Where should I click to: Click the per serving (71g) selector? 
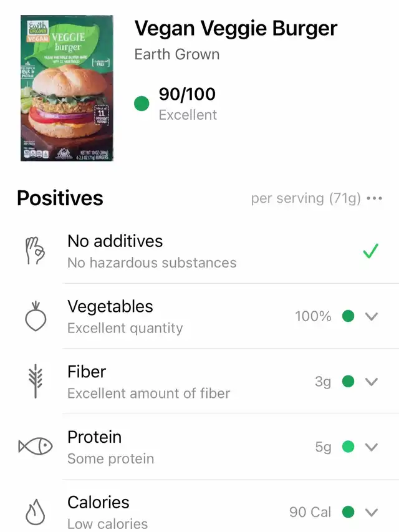coord(305,198)
